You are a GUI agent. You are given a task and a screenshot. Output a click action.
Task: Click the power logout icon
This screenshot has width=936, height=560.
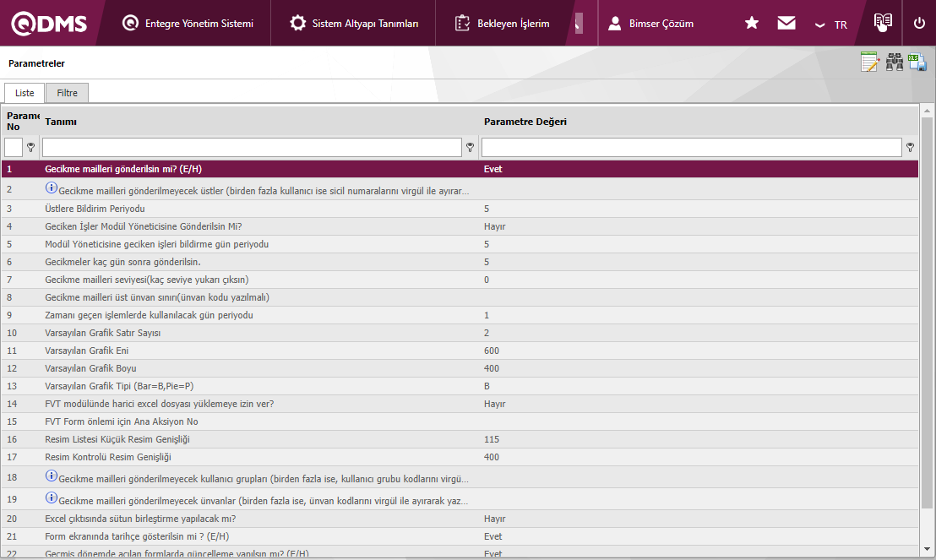coord(919,24)
